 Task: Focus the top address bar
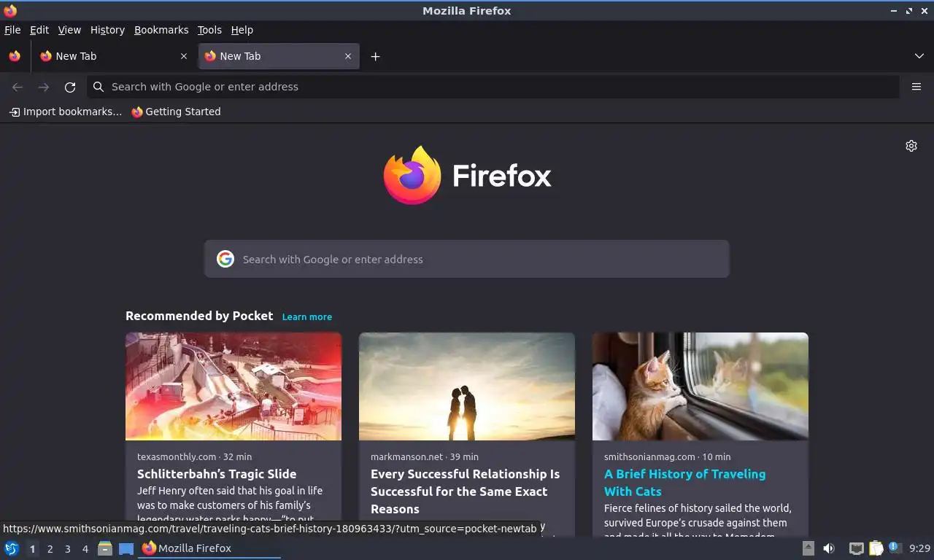[493, 87]
